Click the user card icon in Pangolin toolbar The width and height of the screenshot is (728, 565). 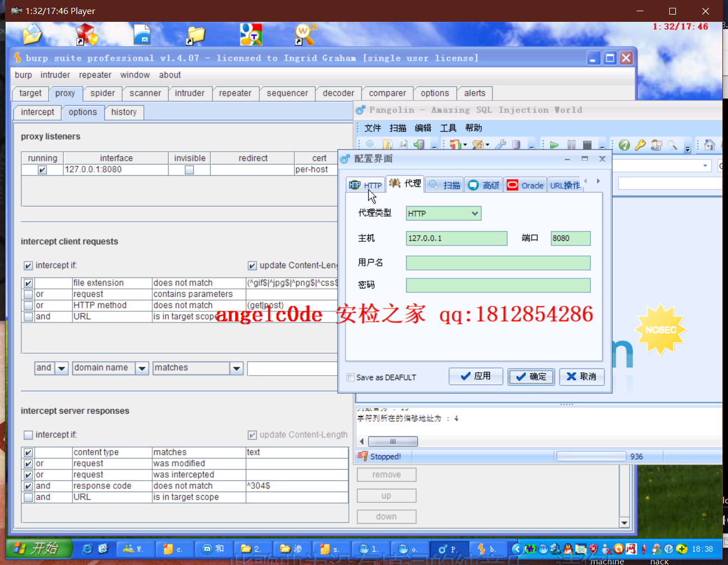click(x=656, y=145)
